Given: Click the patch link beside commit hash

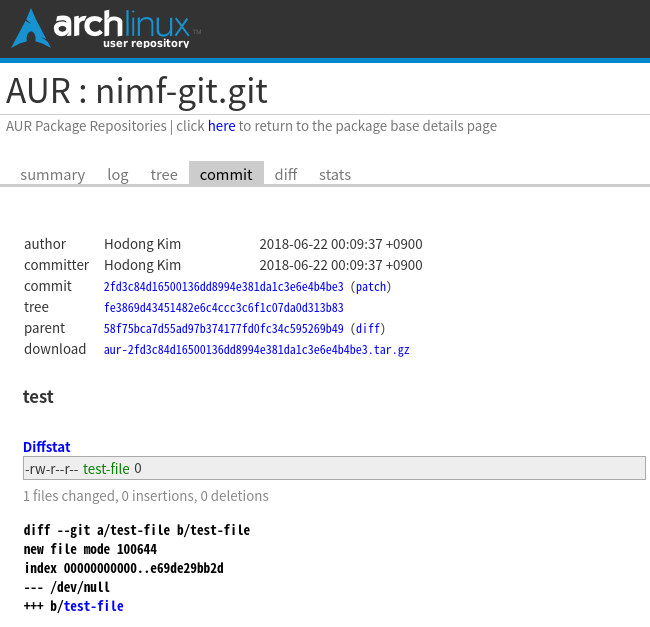Looking at the screenshot, I should [371, 287].
